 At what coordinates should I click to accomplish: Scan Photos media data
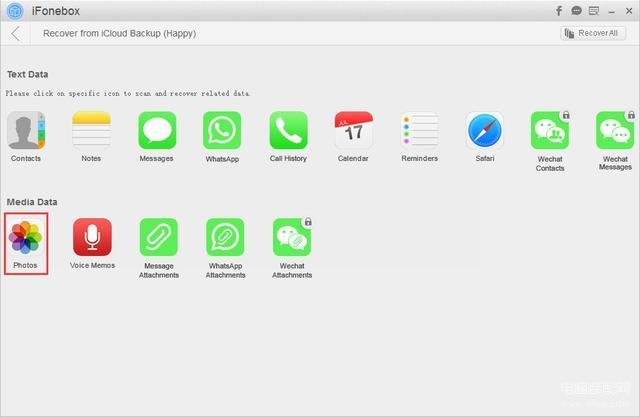tap(26, 237)
